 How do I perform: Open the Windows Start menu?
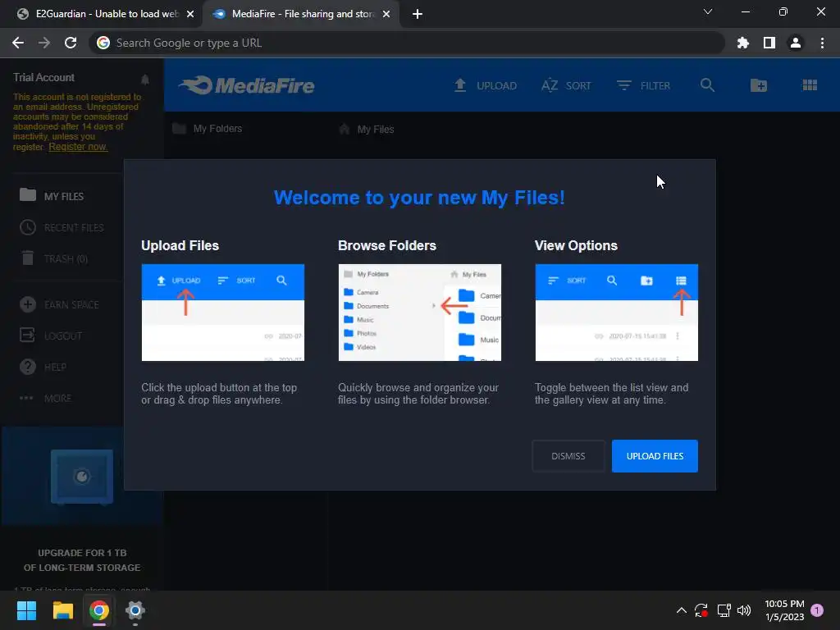[26, 610]
